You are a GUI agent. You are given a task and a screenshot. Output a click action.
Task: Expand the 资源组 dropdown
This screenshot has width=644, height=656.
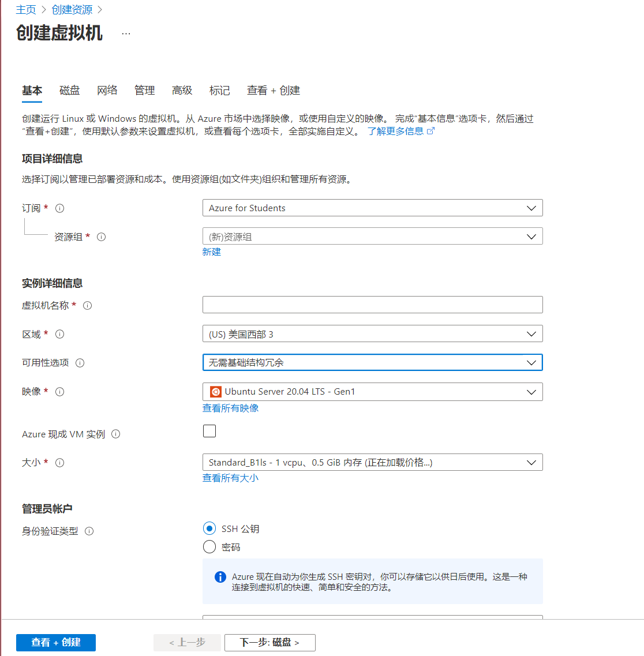372,237
